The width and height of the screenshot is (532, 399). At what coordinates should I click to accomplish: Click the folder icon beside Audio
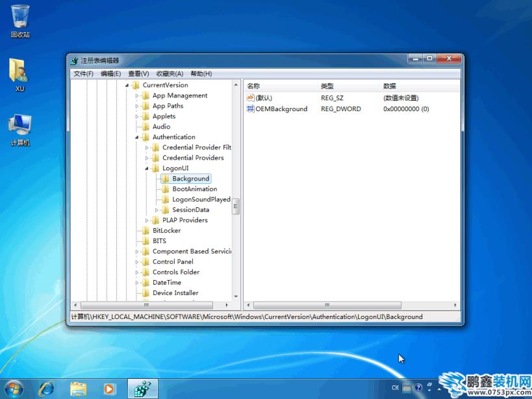click(146, 127)
